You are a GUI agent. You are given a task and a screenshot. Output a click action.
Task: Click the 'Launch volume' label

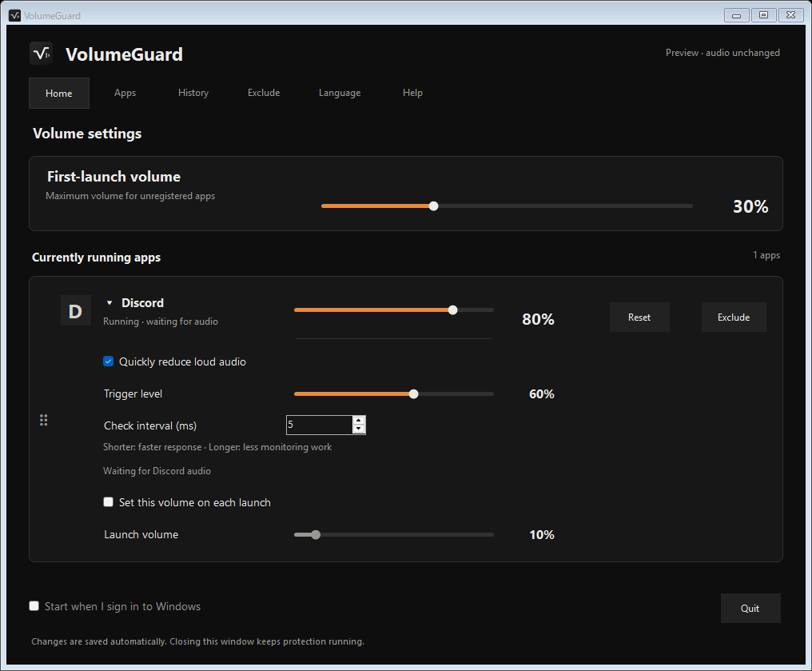click(x=141, y=535)
